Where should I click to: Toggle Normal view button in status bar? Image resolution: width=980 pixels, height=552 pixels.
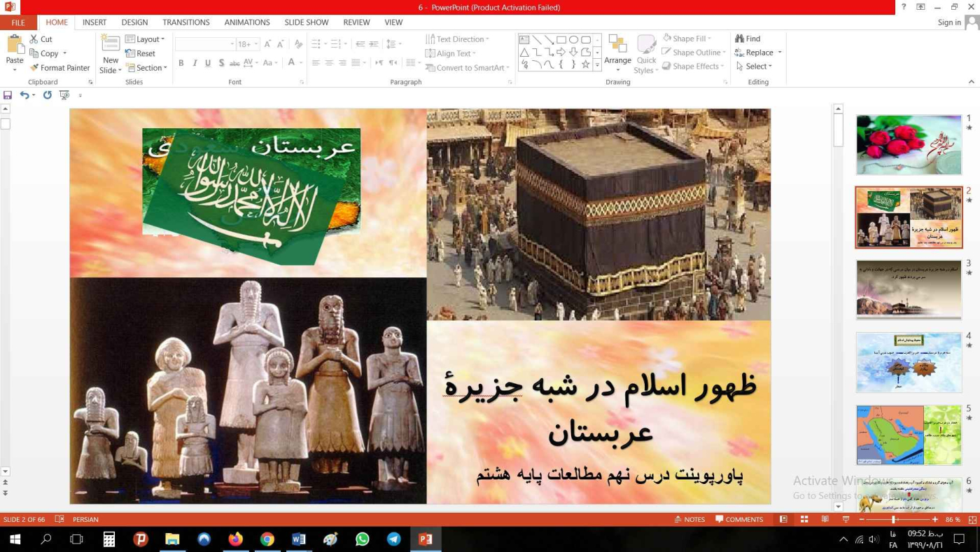pyautogui.click(x=783, y=520)
